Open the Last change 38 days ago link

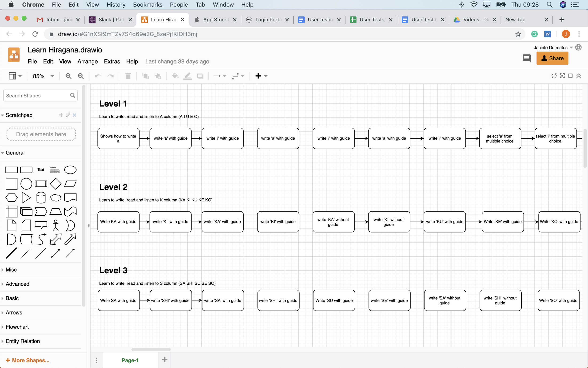tap(177, 62)
